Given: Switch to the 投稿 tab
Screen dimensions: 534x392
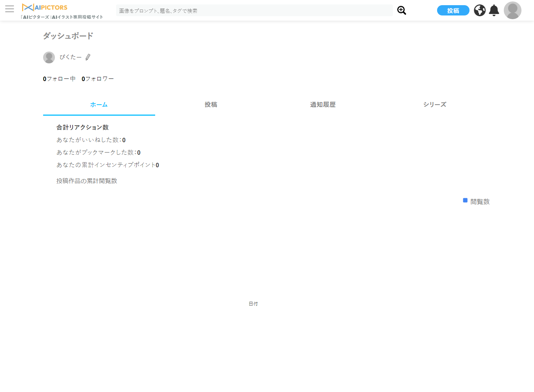Looking at the screenshot, I should pos(211,105).
